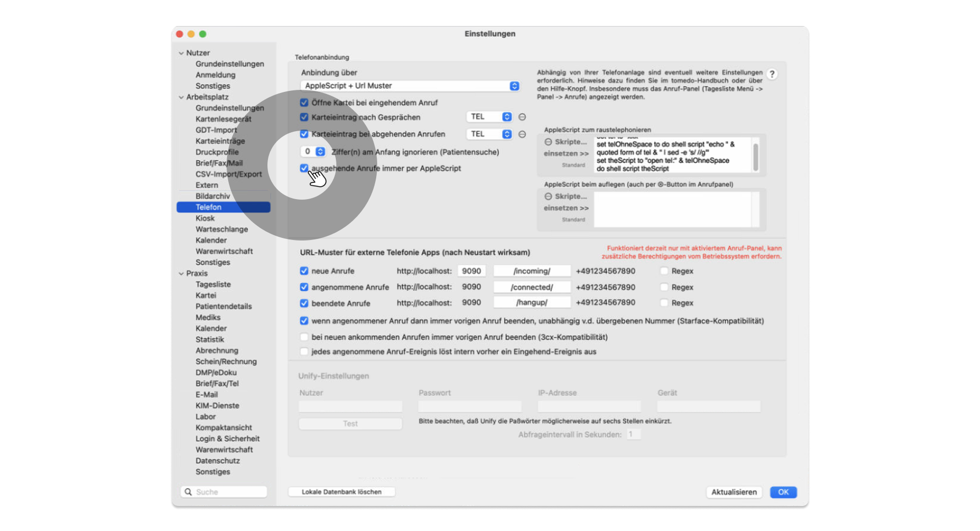Viewport: 980px width, 531px height.
Task: Collapse the Arbeitsplatz tree section
Action: (x=181, y=97)
